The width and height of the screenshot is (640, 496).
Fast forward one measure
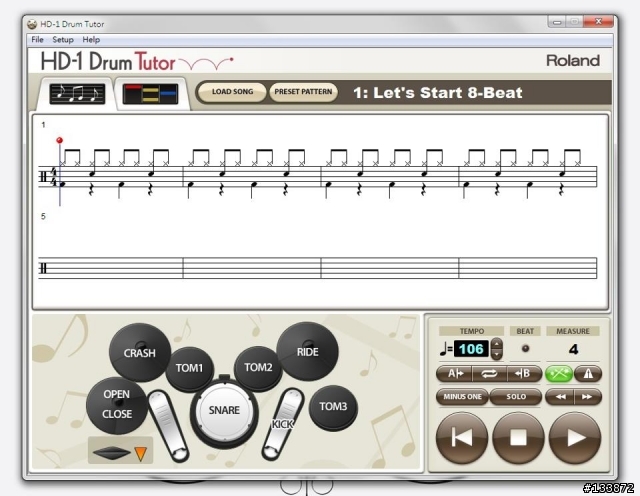coord(588,397)
